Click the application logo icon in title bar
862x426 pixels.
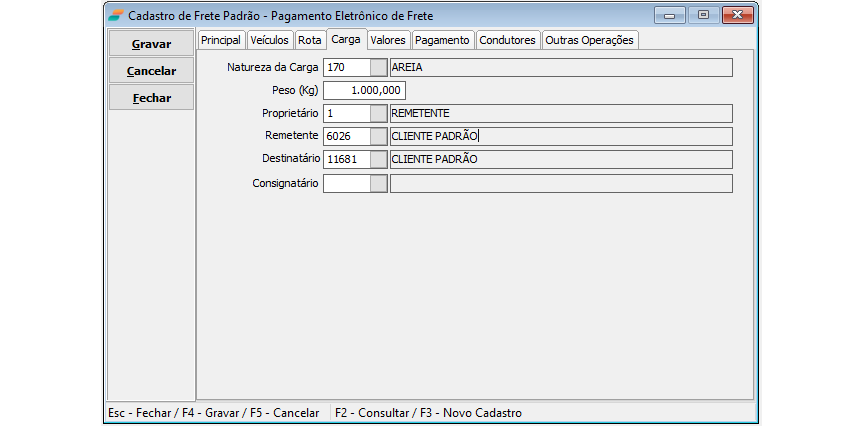click(117, 16)
